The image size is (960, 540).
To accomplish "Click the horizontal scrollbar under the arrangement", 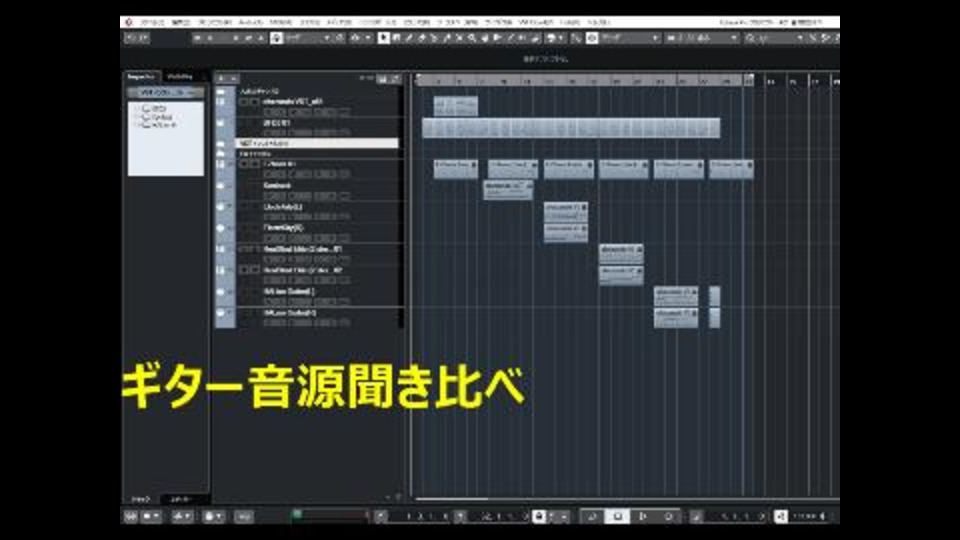I will click(x=452, y=499).
